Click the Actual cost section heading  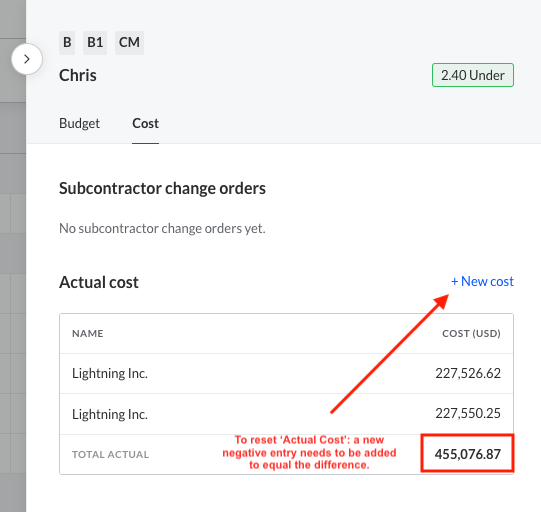(x=99, y=282)
